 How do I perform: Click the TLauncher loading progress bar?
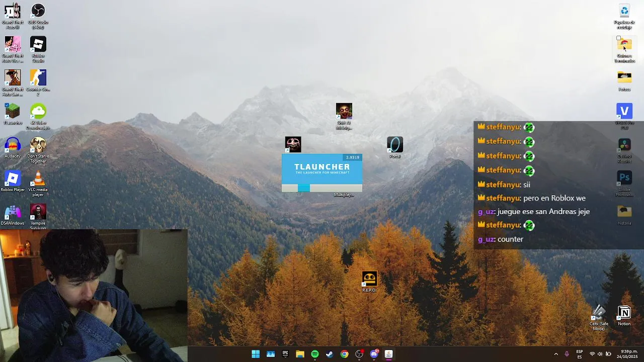tap(322, 188)
